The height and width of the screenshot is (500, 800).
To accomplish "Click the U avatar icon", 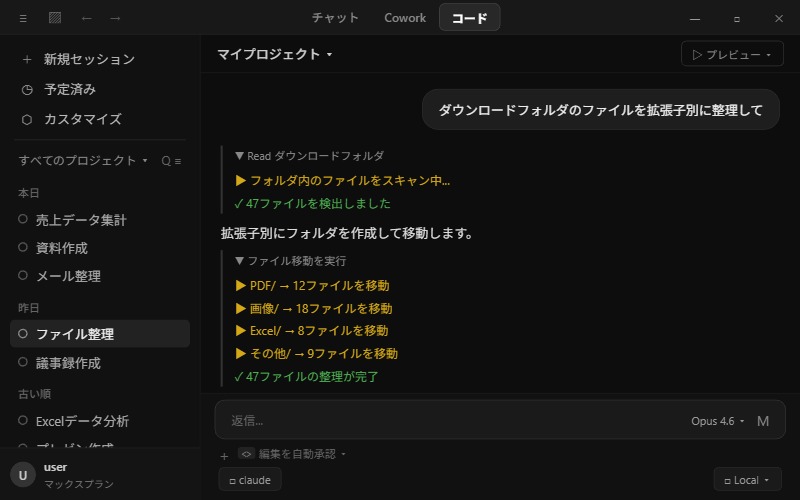I will pyautogui.click(x=23, y=475).
